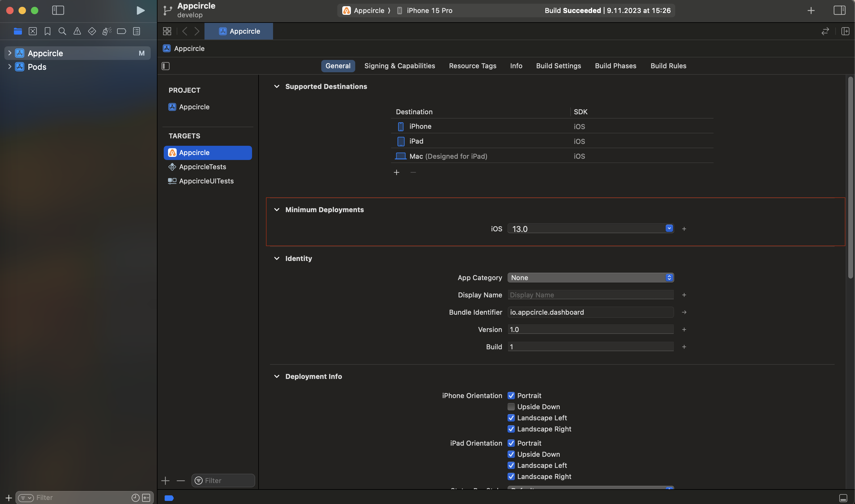Open the related items grid menu
Screen dimensions: 855x504
[167, 31]
